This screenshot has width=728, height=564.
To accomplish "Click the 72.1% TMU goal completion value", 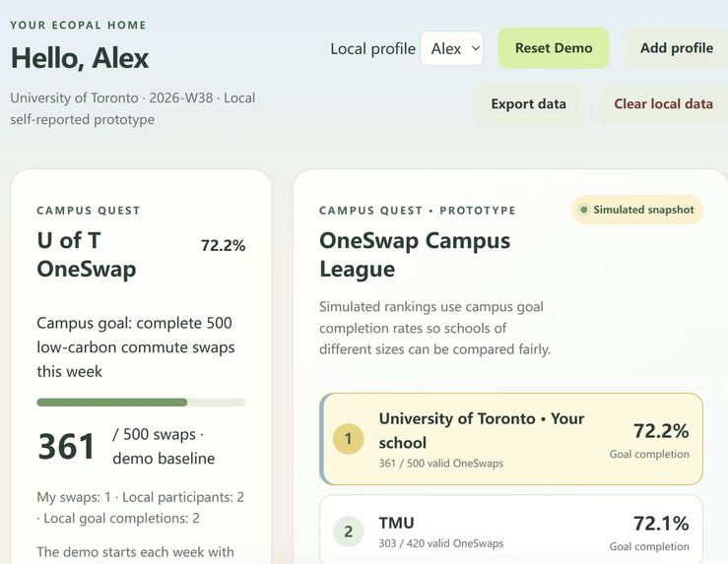I will (x=661, y=524).
